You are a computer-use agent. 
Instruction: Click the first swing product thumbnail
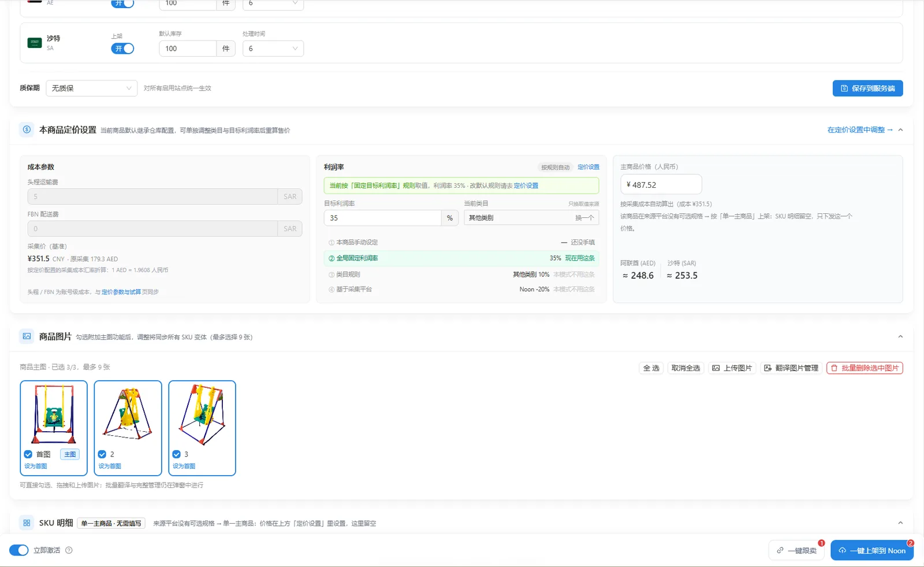[x=54, y=414]
